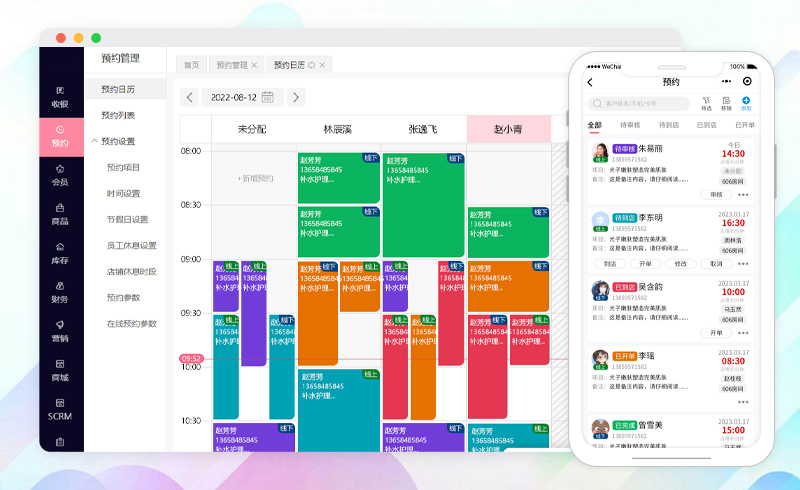The width and height of the screenshot is (800, 490).
Task: Collapse the 预约设置 tree section
Action: click(93, 141)
